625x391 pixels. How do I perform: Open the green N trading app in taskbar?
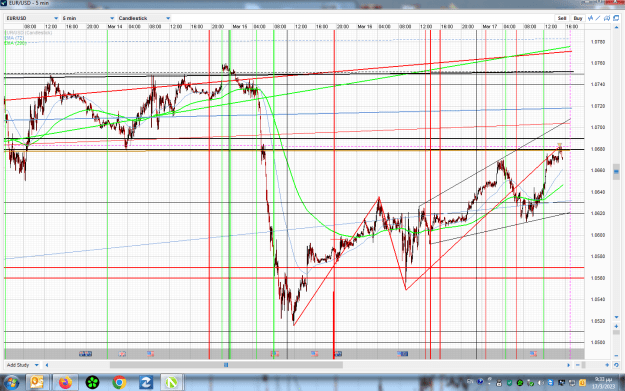pyautogui.click(x=172, y=383)
